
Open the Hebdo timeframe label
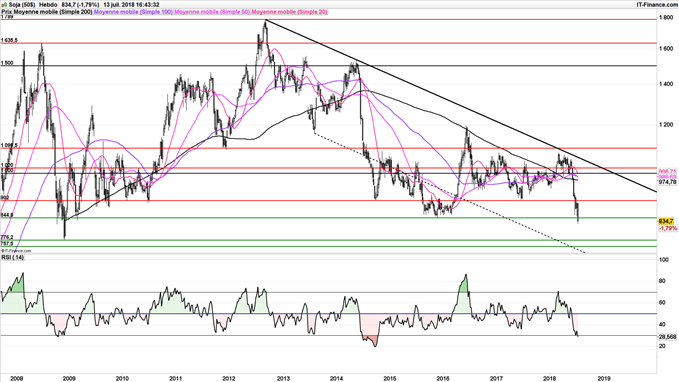click(x=47, y=4)
